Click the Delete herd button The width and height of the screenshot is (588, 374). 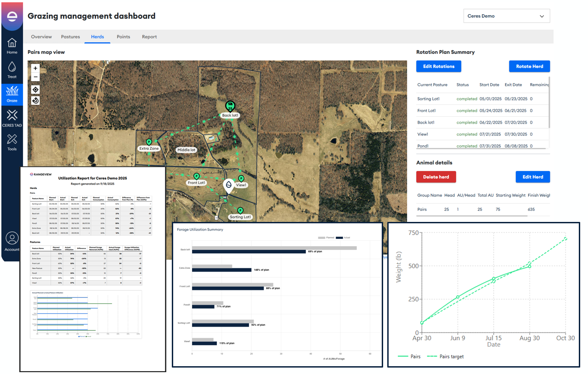click(436, 177)
